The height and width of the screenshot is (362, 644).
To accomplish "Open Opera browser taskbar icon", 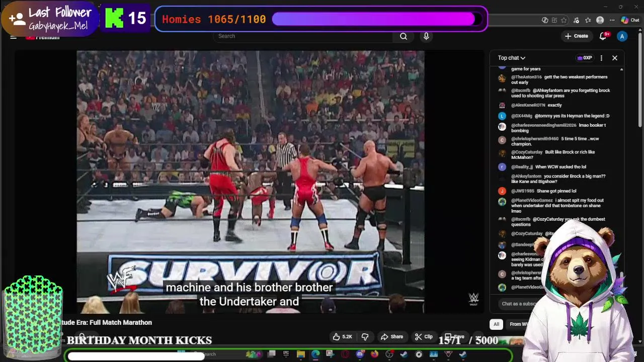I will pyautogui.click(x=345, y=354).
